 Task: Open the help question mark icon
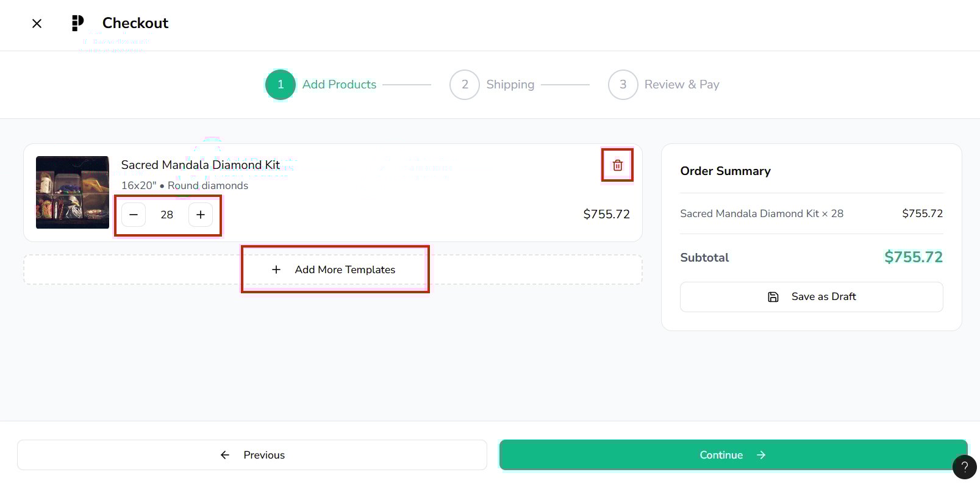[964, 467]
